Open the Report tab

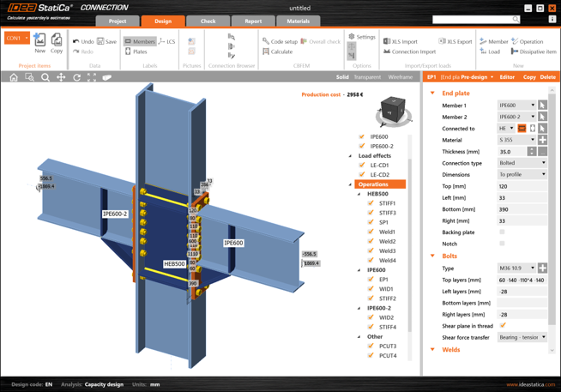[x=253, y=21]
